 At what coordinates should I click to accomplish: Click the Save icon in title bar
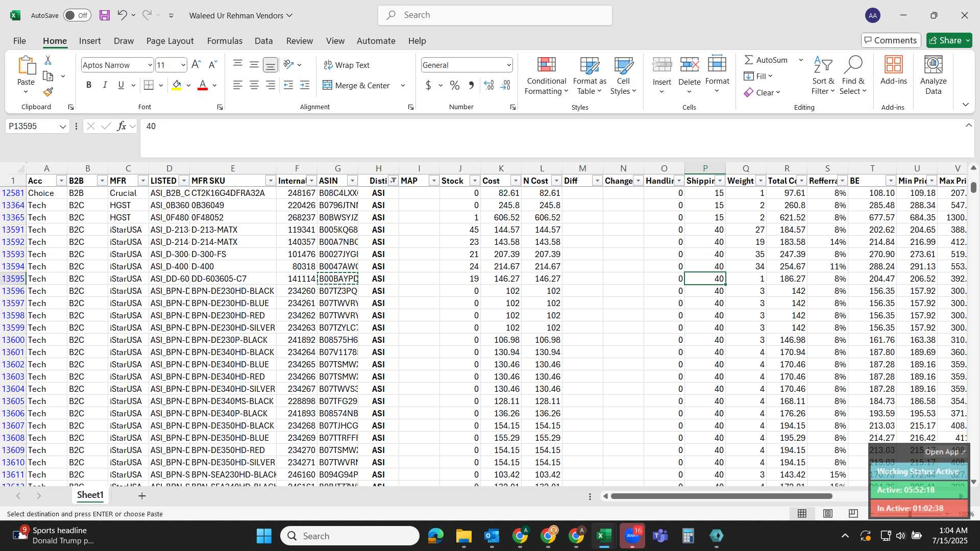[105, 15]
